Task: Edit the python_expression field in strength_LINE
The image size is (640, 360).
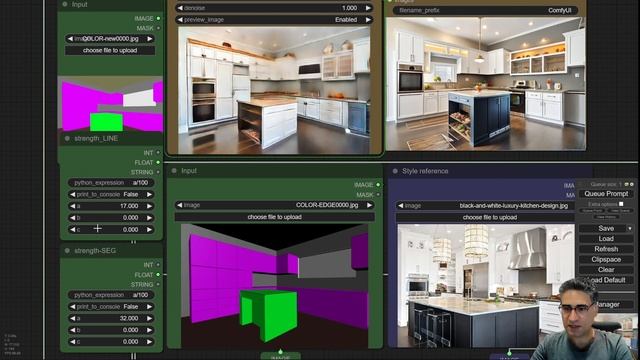Action: tap(111, 183)
